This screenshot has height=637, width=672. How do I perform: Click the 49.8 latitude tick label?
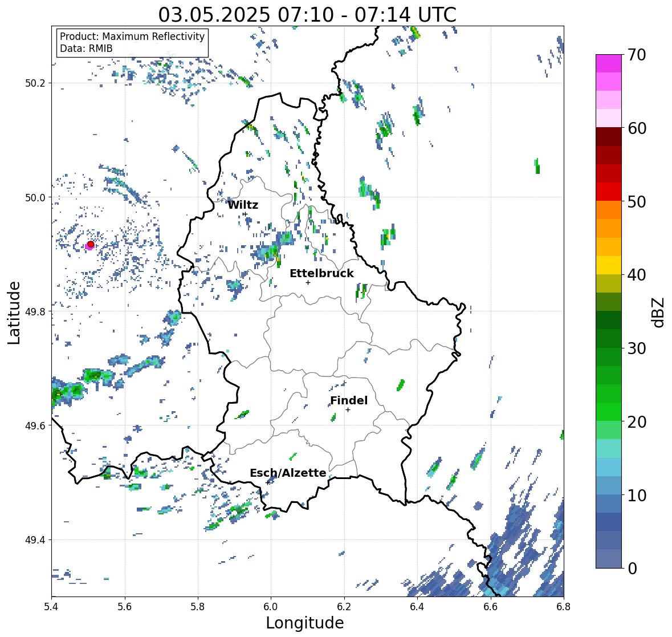tap(35, 311)
